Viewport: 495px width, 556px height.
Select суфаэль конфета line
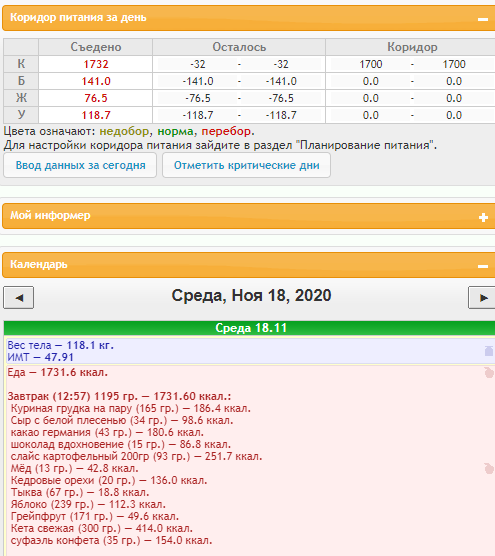point(111,540)
